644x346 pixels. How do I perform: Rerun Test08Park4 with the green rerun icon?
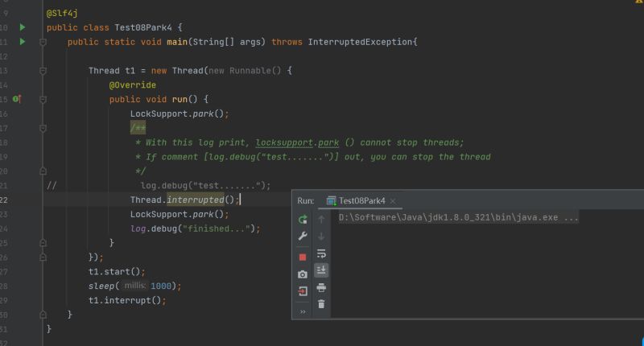click(x=303, y=220)
